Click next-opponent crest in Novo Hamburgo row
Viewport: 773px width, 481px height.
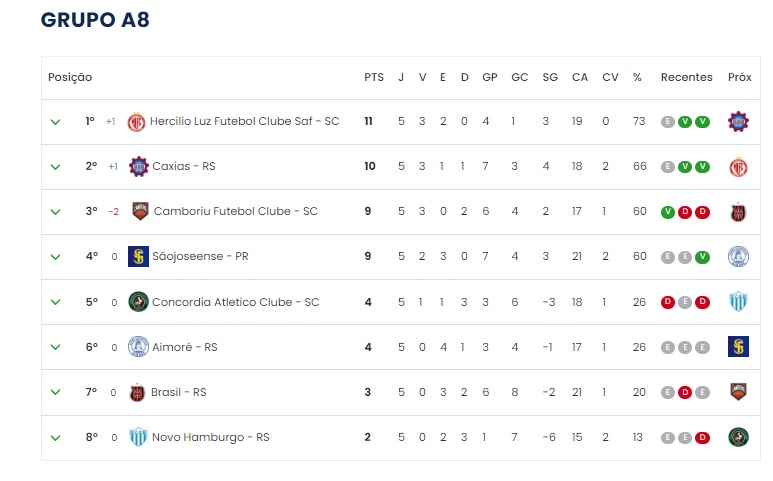point(738,437)
